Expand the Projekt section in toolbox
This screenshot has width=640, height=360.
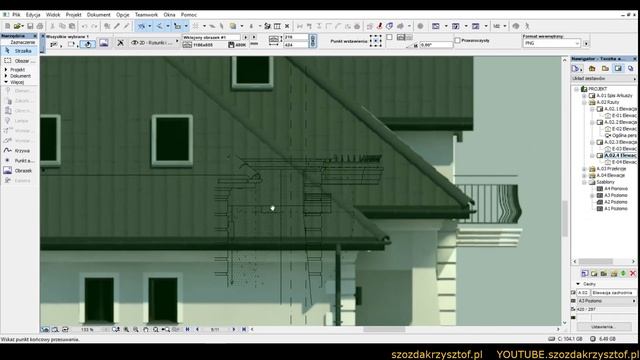click(6, 70)
